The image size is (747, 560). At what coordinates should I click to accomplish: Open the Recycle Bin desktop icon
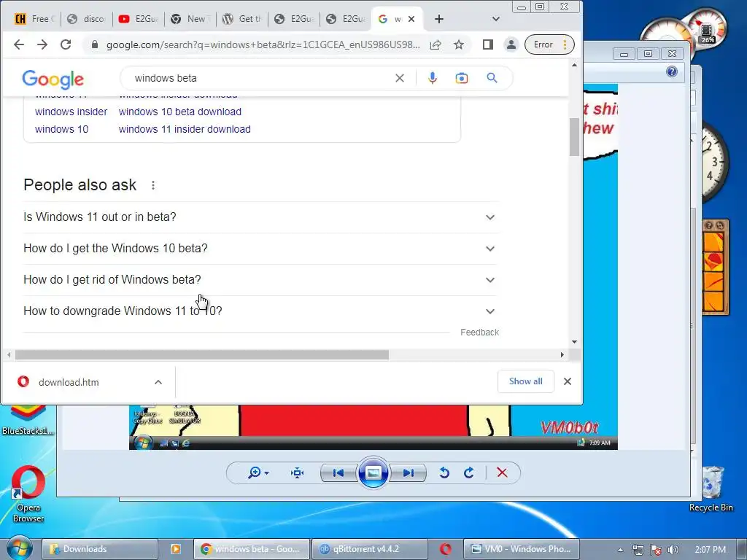(x=711, y=489)
